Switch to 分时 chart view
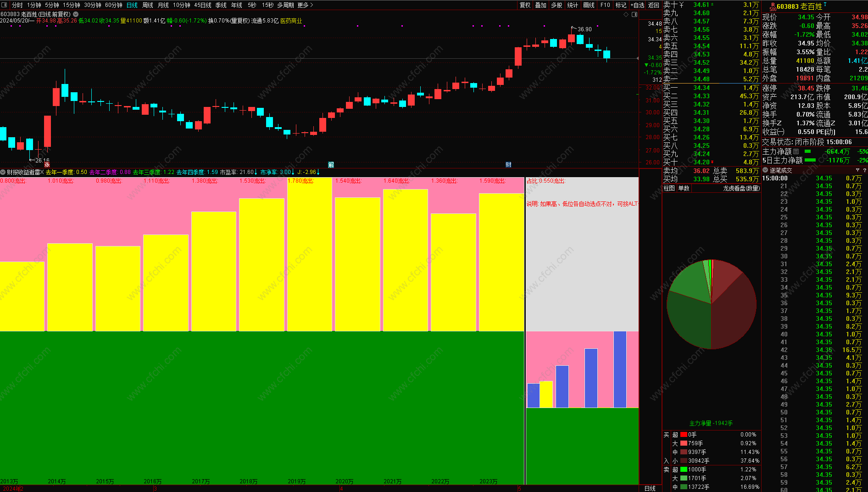Viewport: 868px width, 492px height. pyautogui.click(x=17, y=5)
